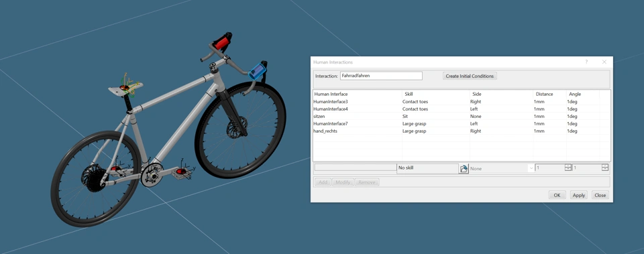Click the No skill field
This screenshot has height=254, width=644.
coord(427,168)
